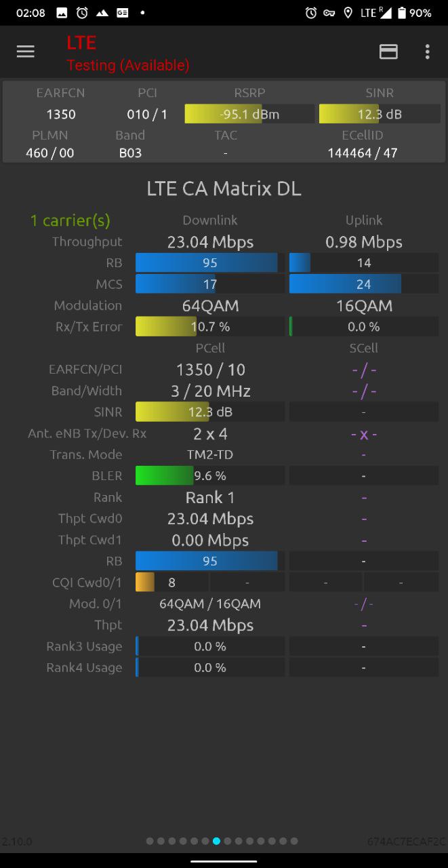The height and width of the screenshot is (868, 448).
Task: Tap the Downlink RB 95 bar
Action: point(210,263)
